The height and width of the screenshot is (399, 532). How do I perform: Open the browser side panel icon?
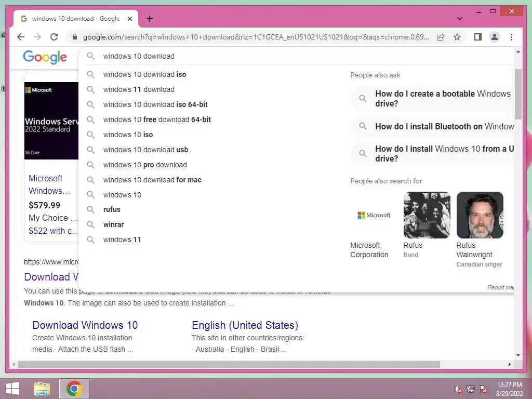478,37
